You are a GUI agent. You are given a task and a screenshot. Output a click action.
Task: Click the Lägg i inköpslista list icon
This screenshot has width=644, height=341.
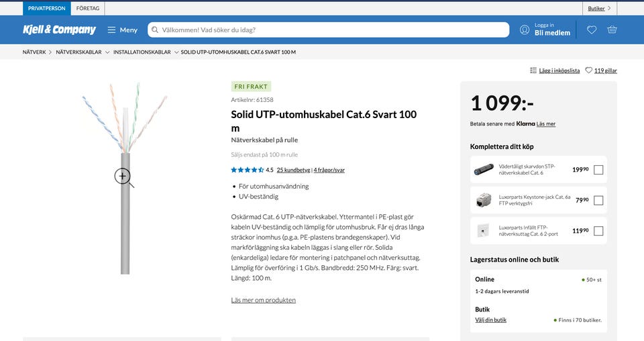click(533, 70)
